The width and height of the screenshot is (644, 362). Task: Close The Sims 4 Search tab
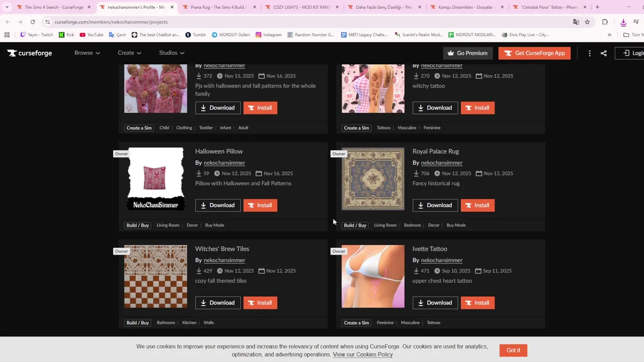[89, 7]
